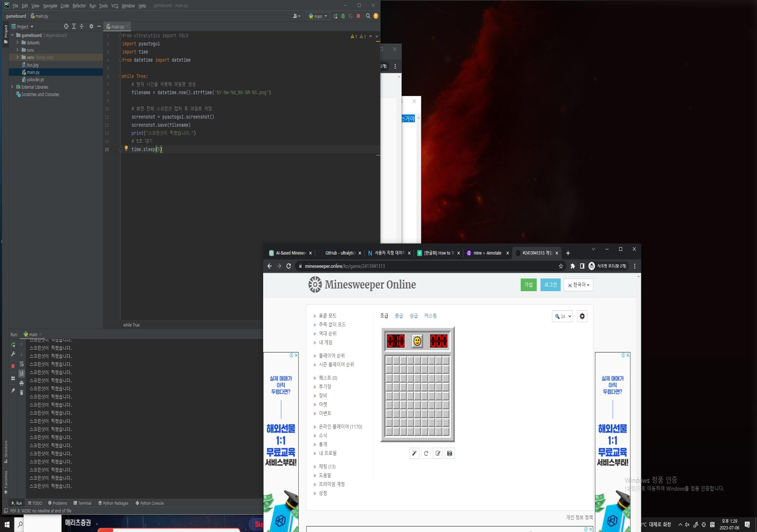757x532 pixels.
Task: Open the zoom level 24 dropdown
Action: [562, 316]
